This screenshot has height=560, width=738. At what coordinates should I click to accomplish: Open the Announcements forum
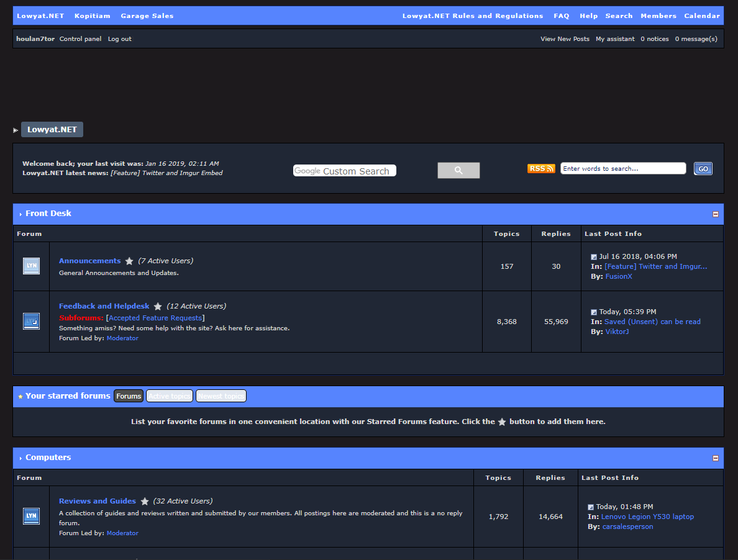[90, 261]
